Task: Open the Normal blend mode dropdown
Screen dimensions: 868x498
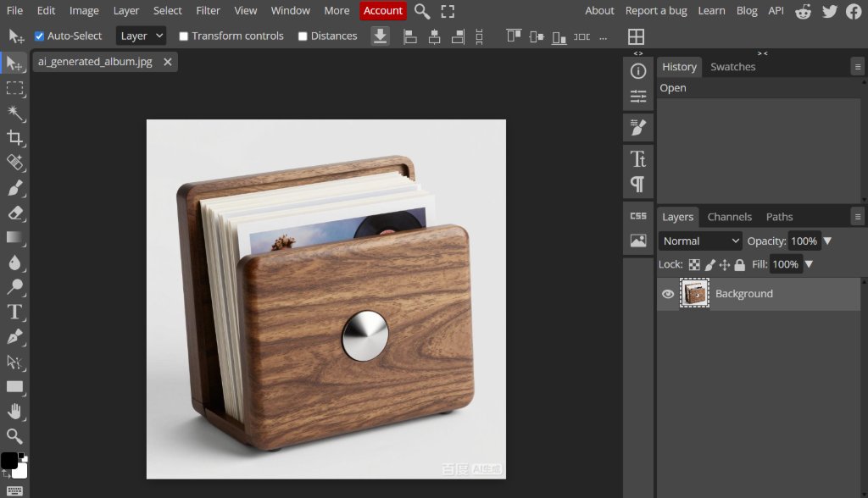Action: pos(700,241)
